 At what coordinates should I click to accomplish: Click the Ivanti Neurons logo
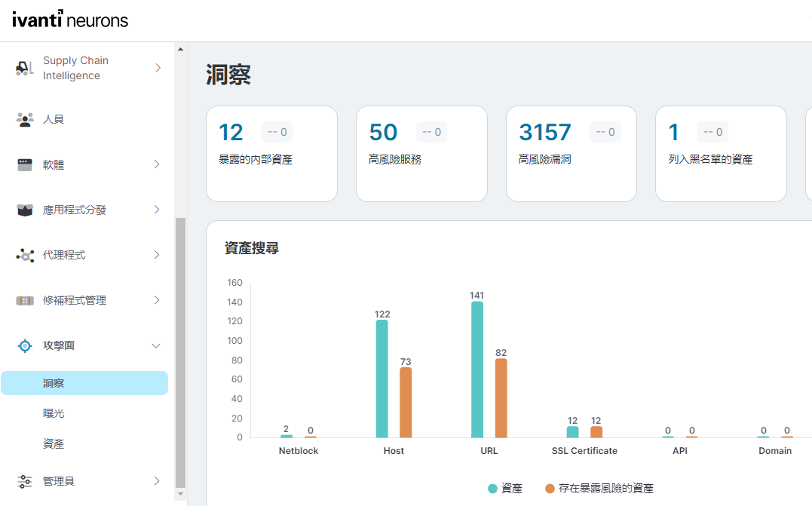(x=70, y=20)
